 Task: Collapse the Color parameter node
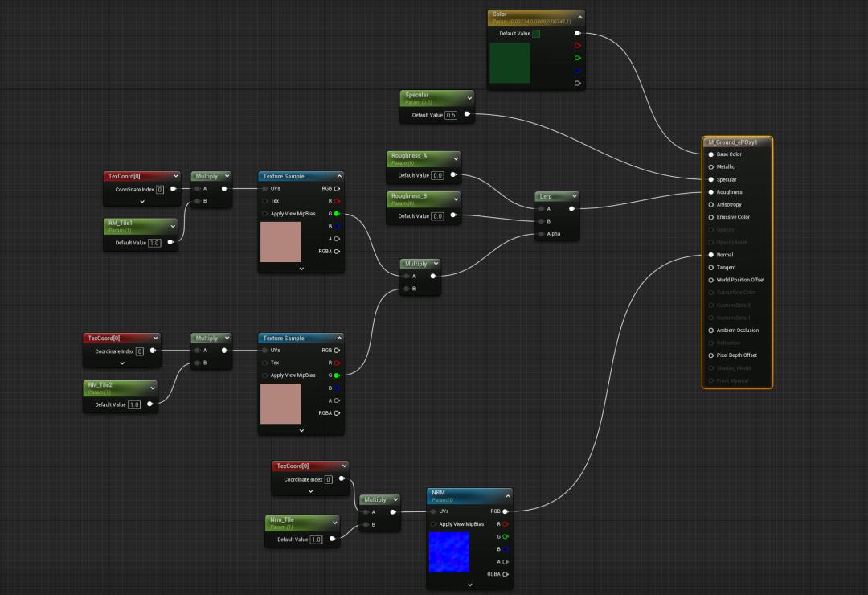579,17
